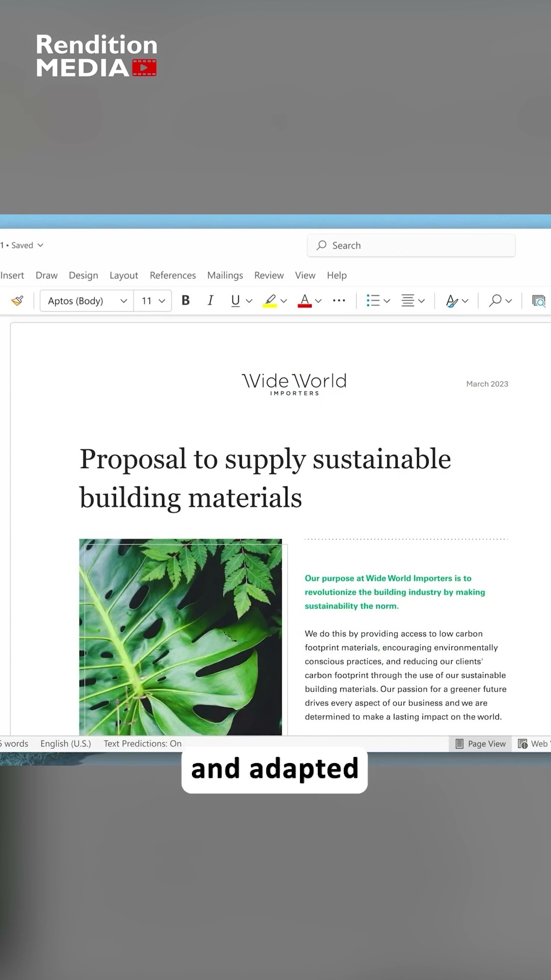Click inside the Search box
Image resolution: width=551 pixels, height=980 pixels.
click(411, 246)
